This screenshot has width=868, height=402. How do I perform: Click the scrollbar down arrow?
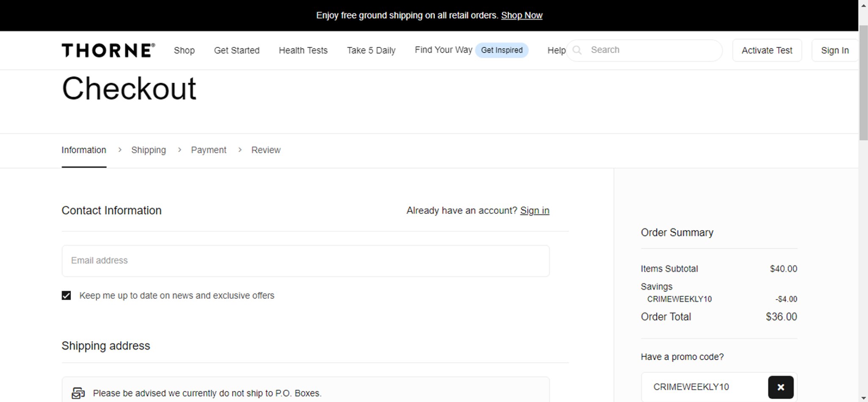click(x=863, y=398)
